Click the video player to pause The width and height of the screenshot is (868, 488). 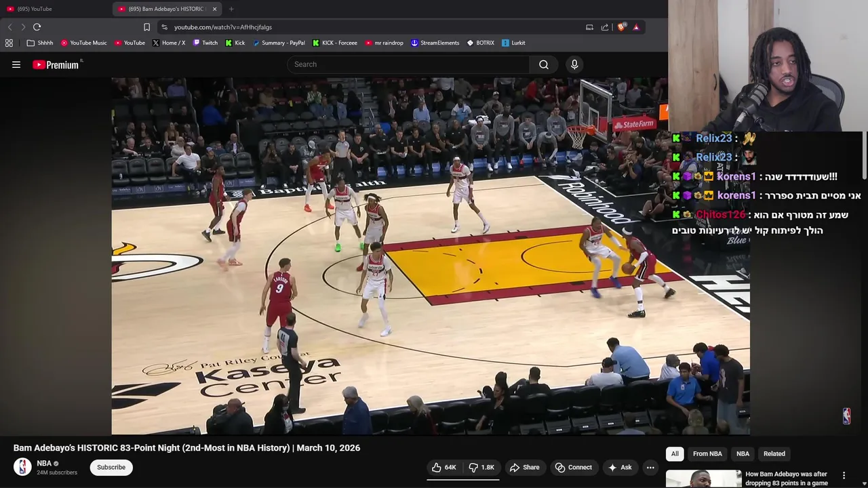[431, 256]
